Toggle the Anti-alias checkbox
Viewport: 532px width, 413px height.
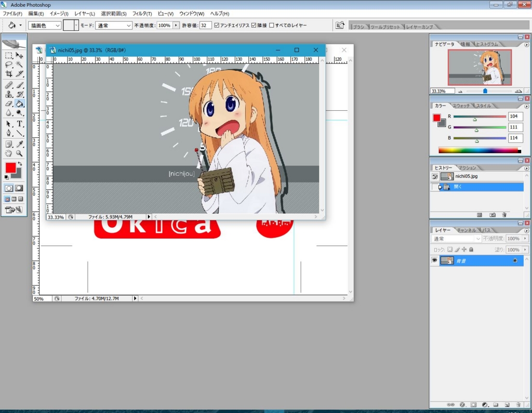pos(217,25)
